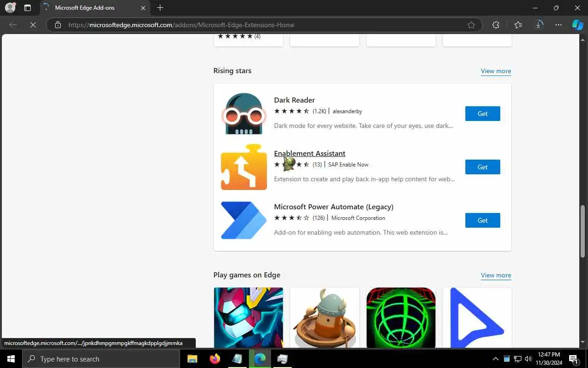The width and height of the screenshot is (588, 368).
Task: View site information via the lock icon
Action: [58, 25]
